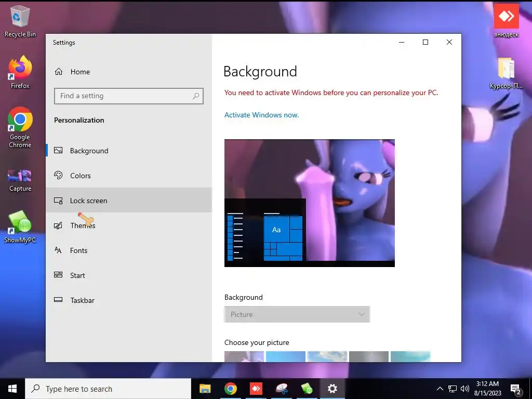Screen dimensions: 532x399
Task: Open the Fonts section
Action: pyautogui.click(x=129, y=250)
